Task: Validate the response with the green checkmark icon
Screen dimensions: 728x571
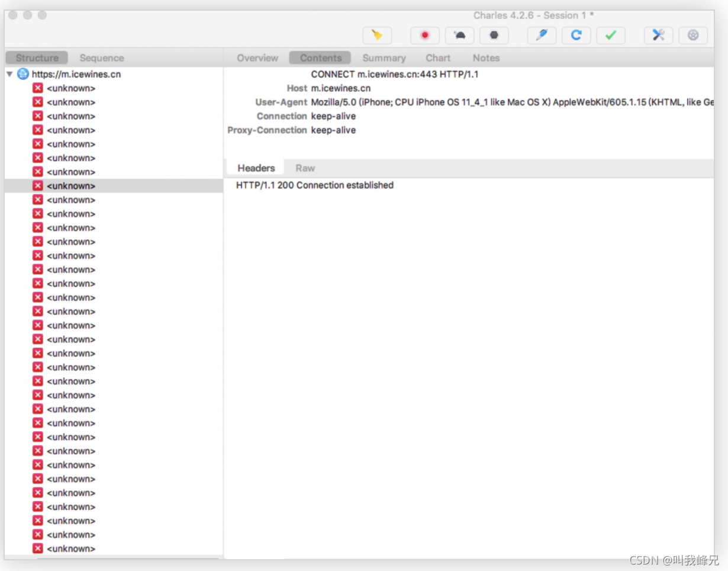Action: point(611,36)
